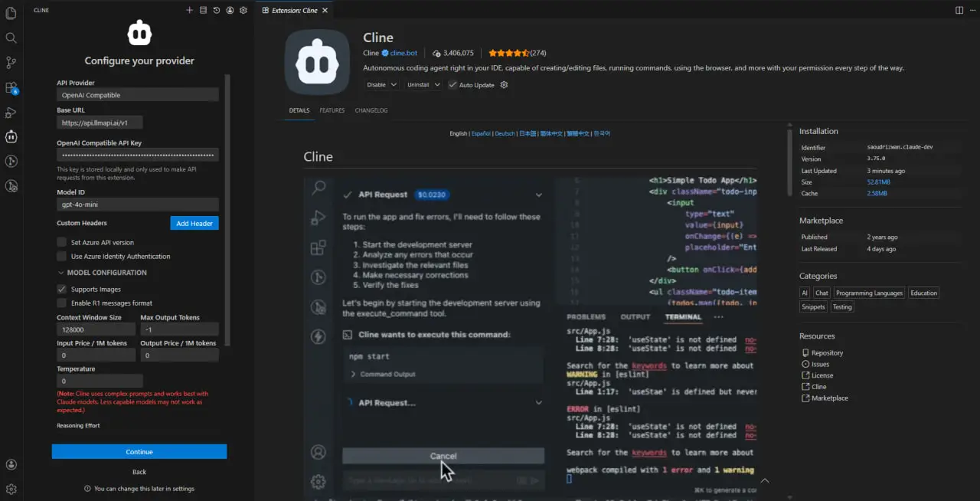Uncheck Supports Images checkbox
The height and width of the screenshot is (501, 980).
click(62, 290)
